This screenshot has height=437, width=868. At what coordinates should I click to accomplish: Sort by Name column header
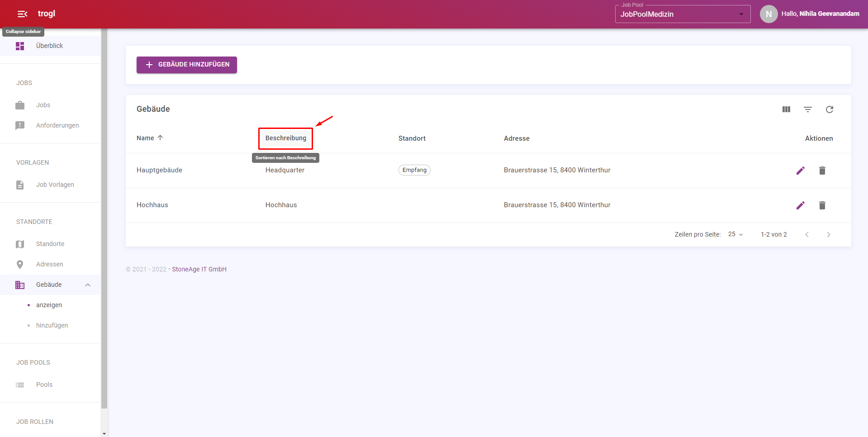coord(145,138)
